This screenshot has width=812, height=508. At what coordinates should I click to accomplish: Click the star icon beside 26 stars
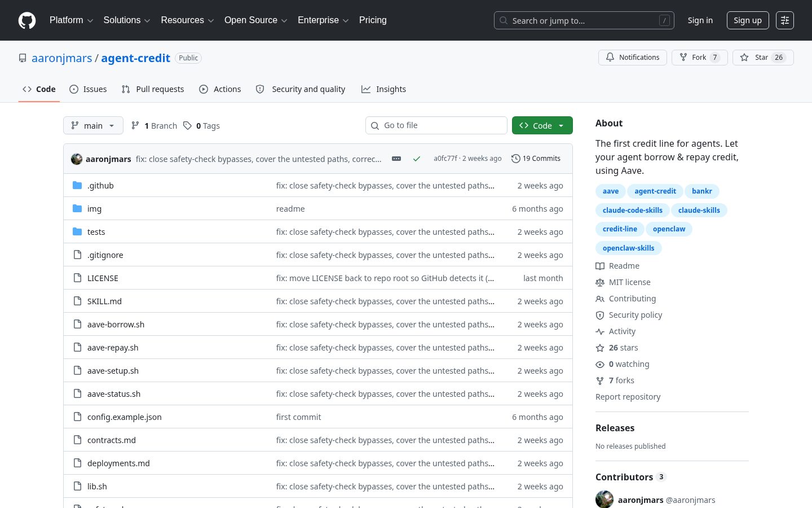pyautogui.click(x=600, y=348)
